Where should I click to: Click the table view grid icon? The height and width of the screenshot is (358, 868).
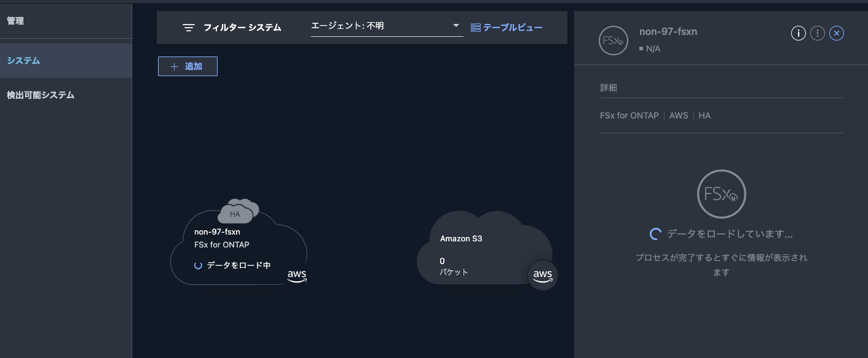[x=475, y=28]
